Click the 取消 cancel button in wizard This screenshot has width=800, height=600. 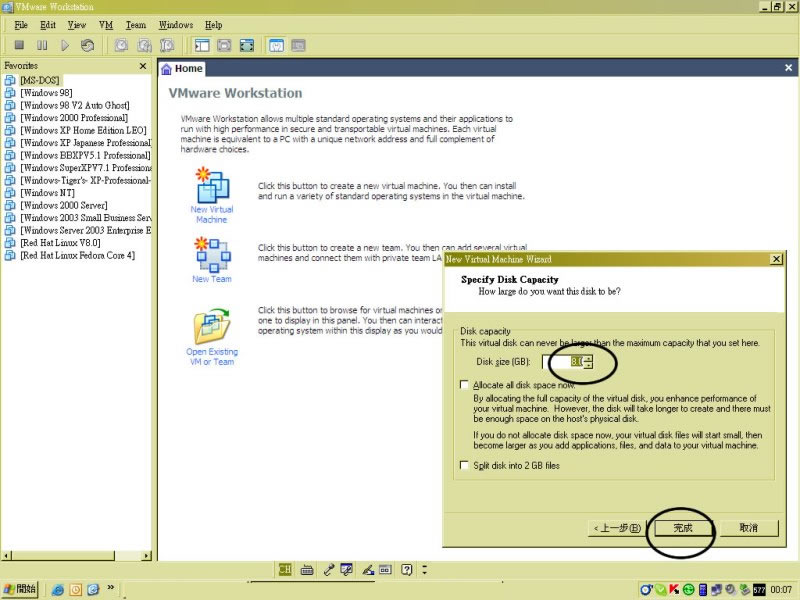click(749, 528)
